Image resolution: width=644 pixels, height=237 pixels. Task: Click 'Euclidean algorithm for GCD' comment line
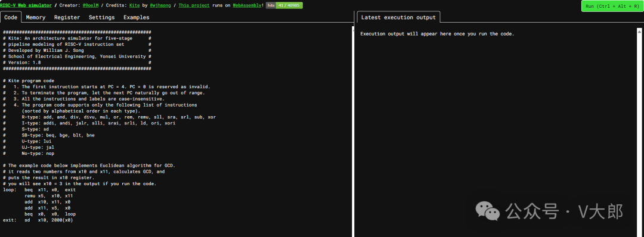89,166
